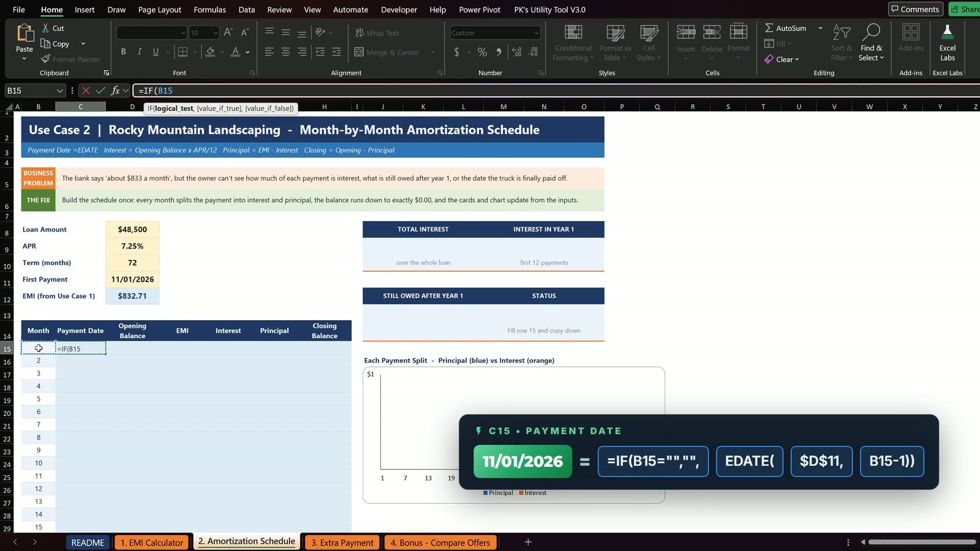The width and height of the screenshot is (980, 551).
Task: Open the font color picker arrow
Action: coord(247,52)
